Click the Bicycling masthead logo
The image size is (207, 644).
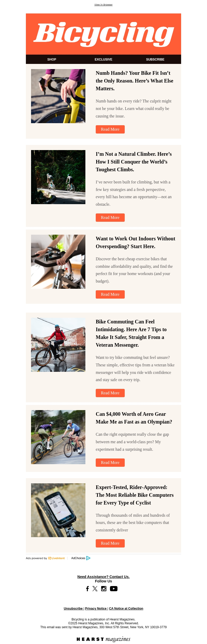[x=103, y=34]
